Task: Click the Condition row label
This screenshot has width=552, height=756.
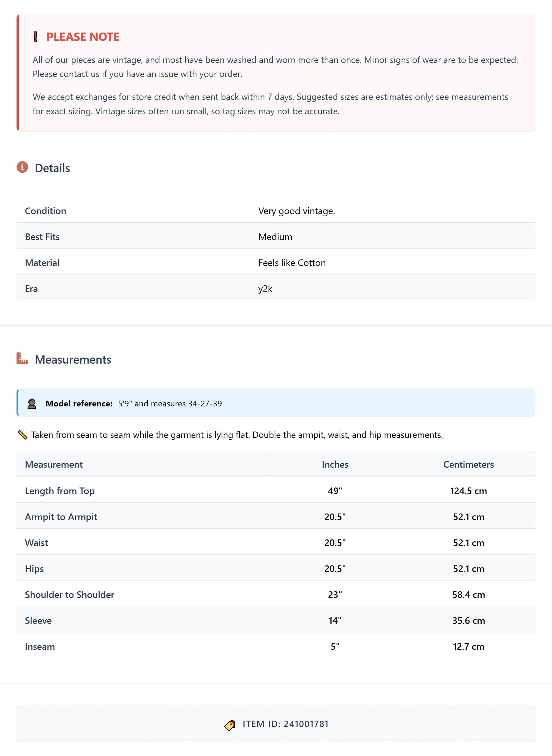Action: (45, 211)
